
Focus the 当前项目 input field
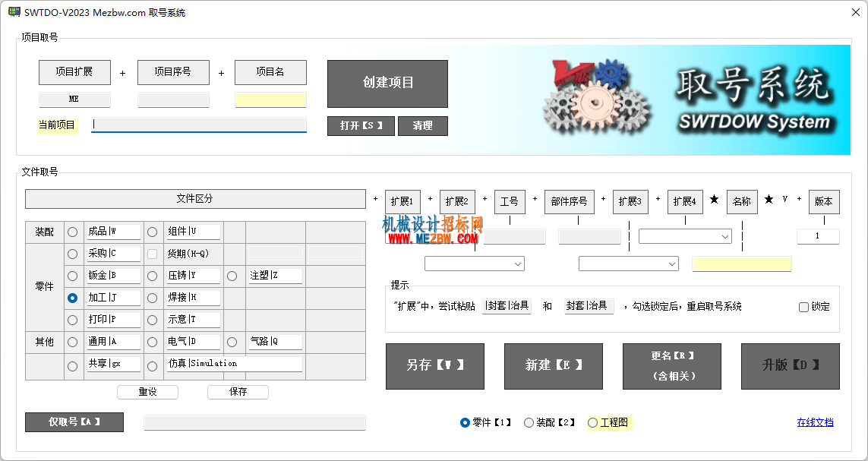point(199,125)
